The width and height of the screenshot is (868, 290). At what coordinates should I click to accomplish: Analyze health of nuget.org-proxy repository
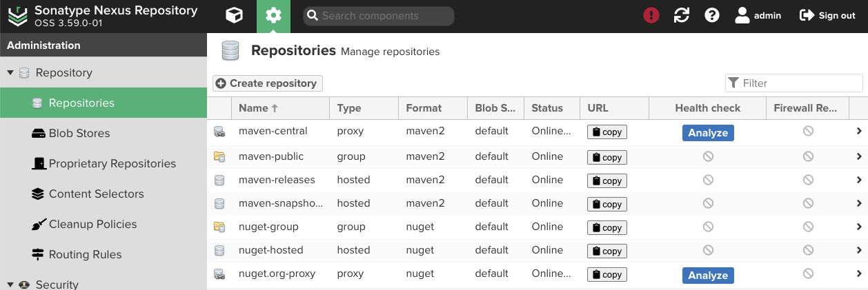pos(708,275)
